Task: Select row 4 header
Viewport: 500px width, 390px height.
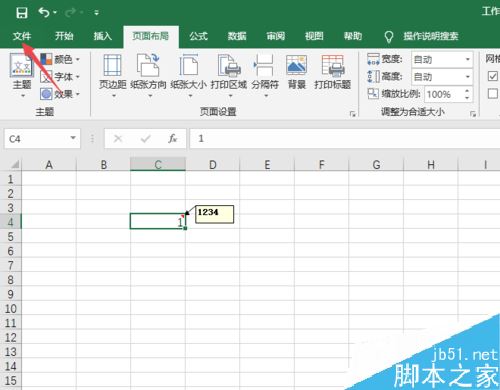Action: tap(11, 222)
